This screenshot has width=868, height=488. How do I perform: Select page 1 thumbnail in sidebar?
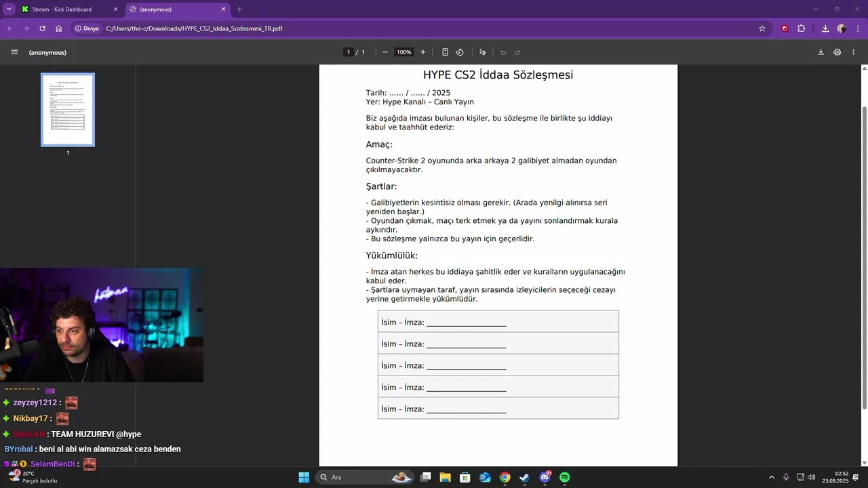(68, 110)
